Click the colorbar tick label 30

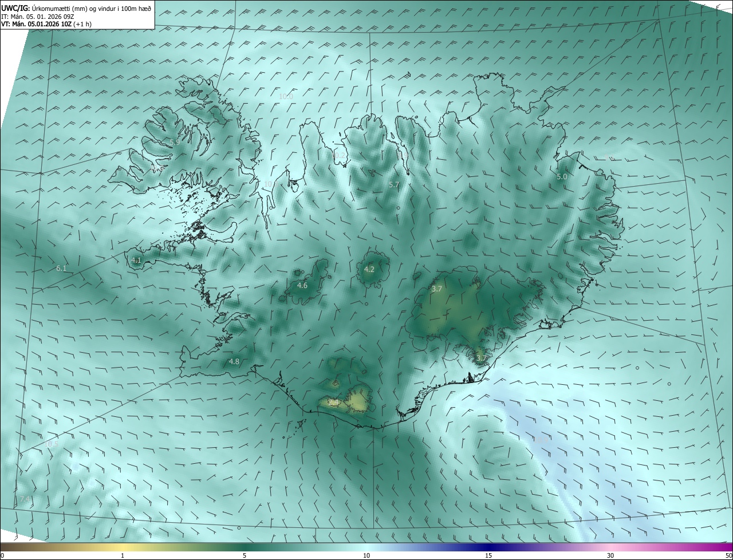coord(610,555)
